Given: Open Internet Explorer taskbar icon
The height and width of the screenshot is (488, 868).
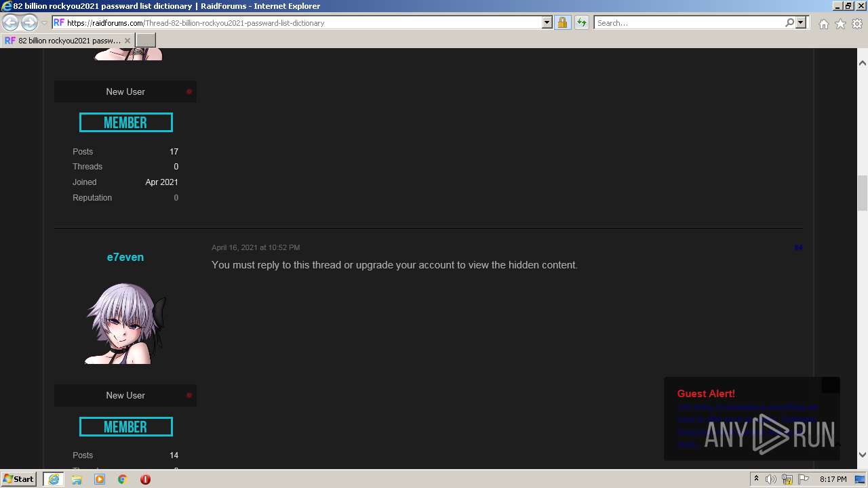Looking at the screenshot, I should point(53,479).
